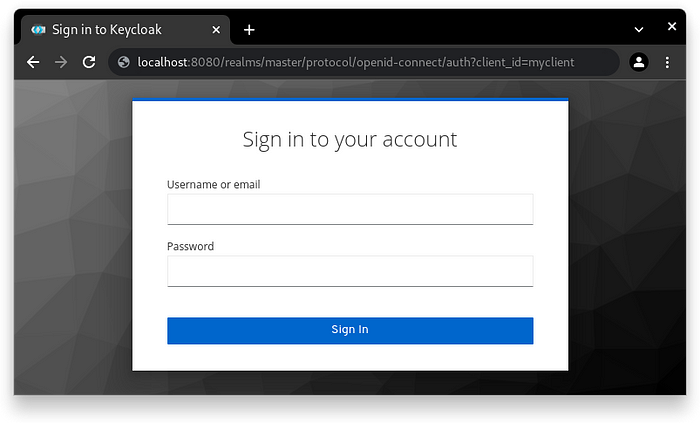Viewport: 700px width, 423px height.
Task: Focus the Username or email field
Action: click(350, 209)
